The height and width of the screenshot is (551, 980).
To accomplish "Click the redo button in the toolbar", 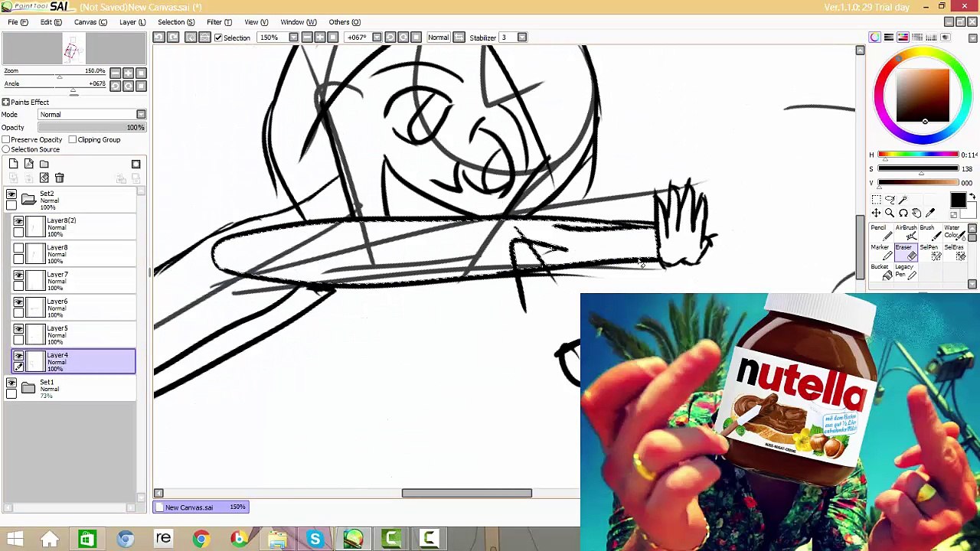I will (173, 37).
